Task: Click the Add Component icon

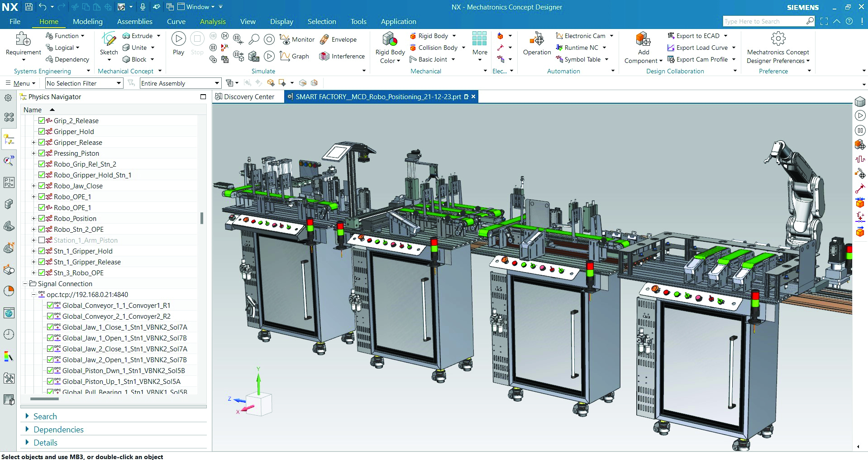Action: pos(643,40)
